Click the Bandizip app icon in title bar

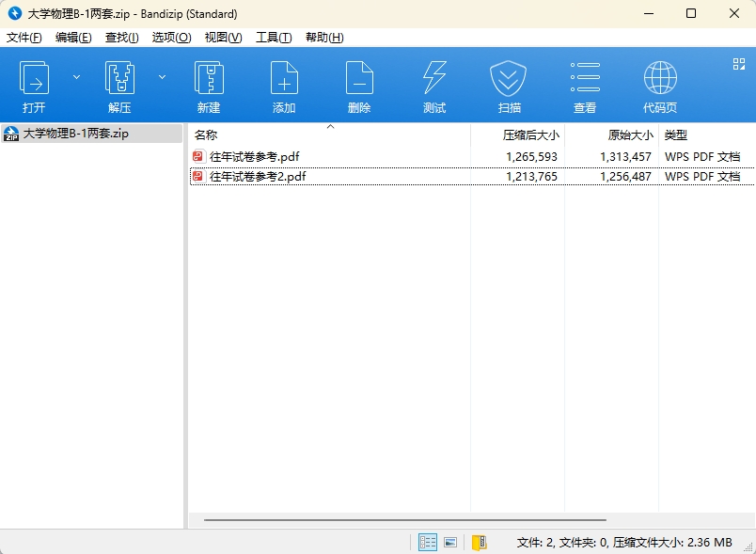pos(15,13)
